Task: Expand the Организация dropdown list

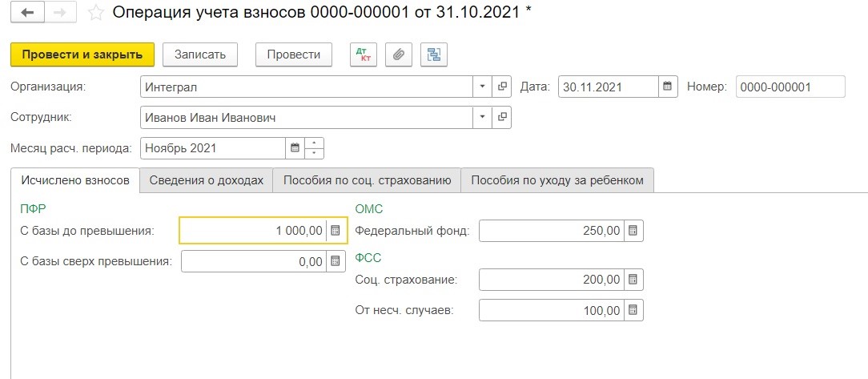Action: pos(483,87)
